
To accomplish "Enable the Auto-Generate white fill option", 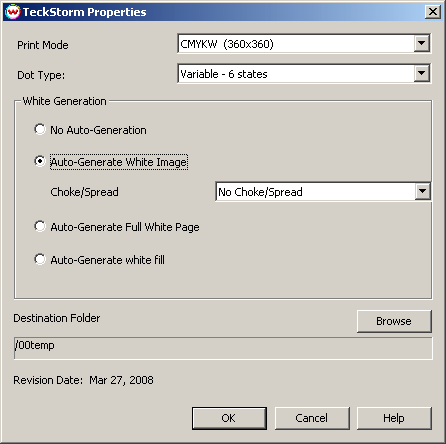I will (40, 259).
